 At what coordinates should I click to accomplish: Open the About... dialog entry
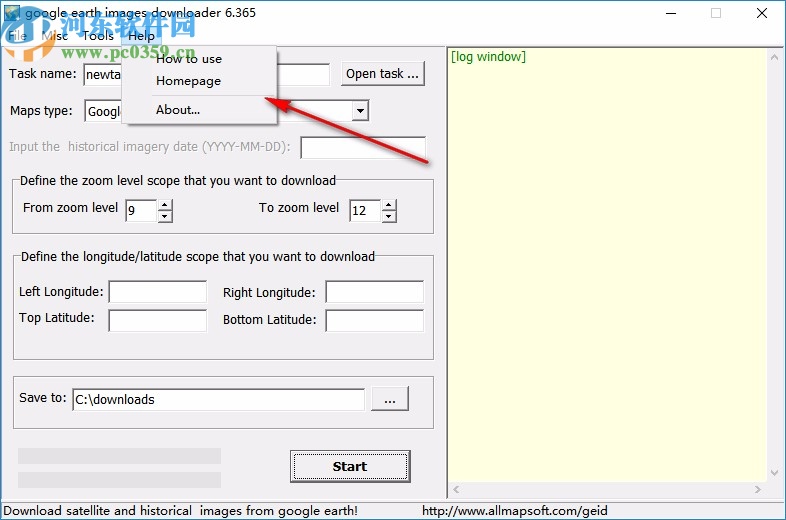tap(177, 110)
